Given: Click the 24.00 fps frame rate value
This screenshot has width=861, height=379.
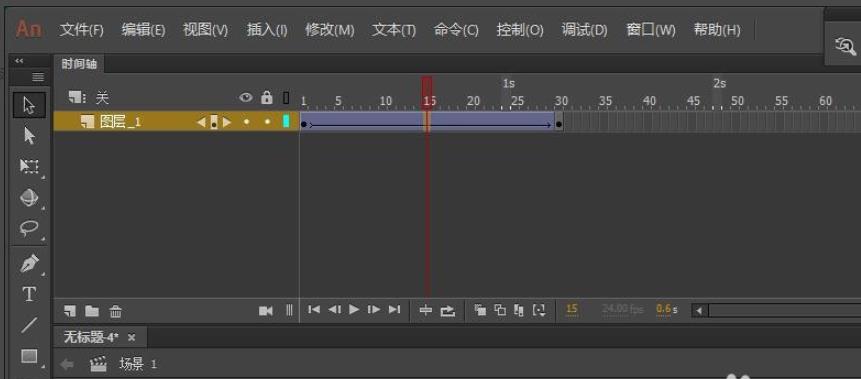Looking at the screenshot, I should 622,309.
